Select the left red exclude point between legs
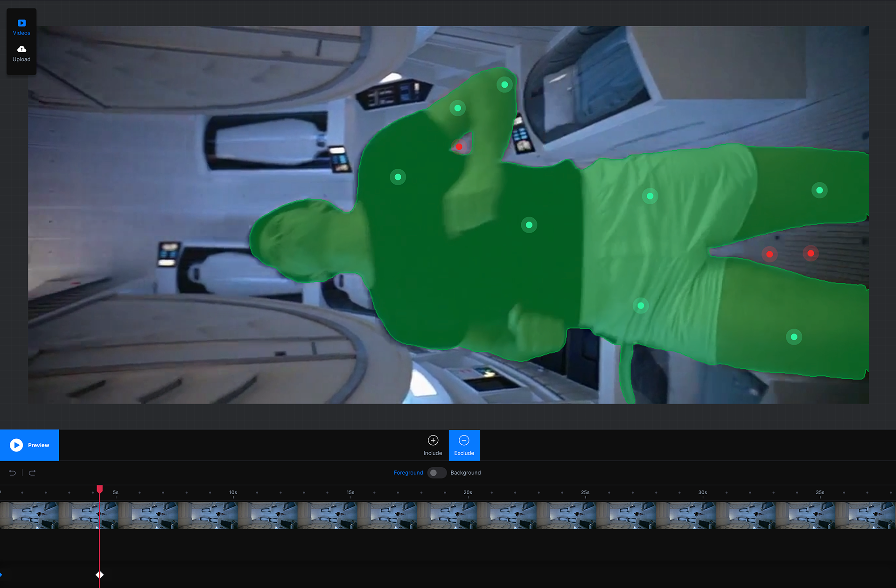The image size is (896, 588). tap(770, 254)
